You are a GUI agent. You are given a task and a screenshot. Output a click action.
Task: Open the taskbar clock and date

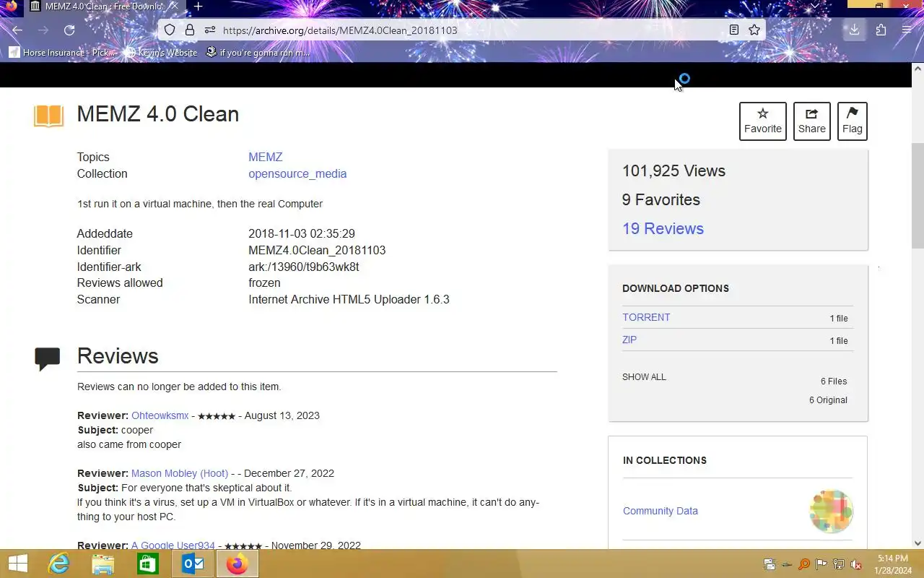893,564
